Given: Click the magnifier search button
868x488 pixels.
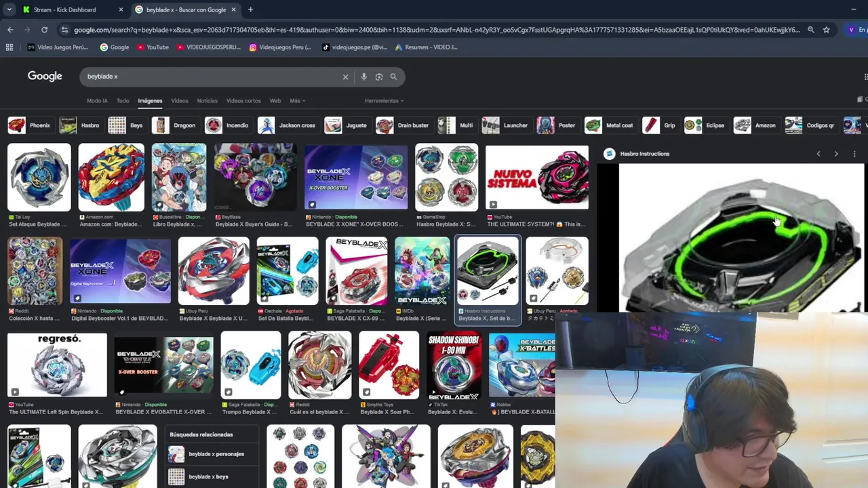Looking at the screenshot, I should pyautogui.click(x=393, y=77).
